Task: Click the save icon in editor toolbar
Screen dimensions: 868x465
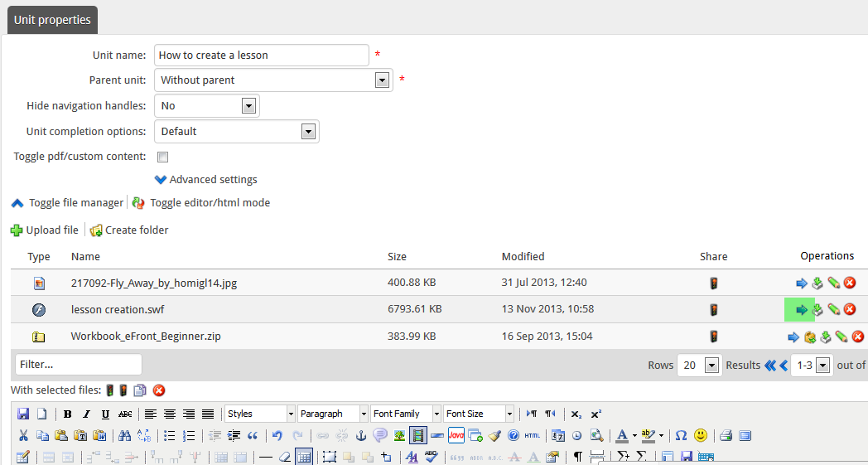Action: coord(23,414)
